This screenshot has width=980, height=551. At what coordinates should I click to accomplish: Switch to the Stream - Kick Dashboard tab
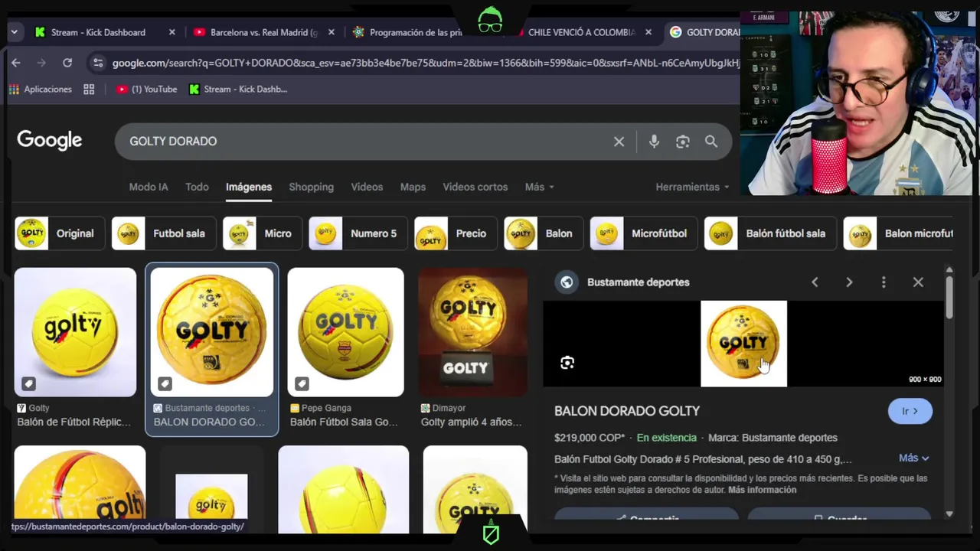click(97, 32)
